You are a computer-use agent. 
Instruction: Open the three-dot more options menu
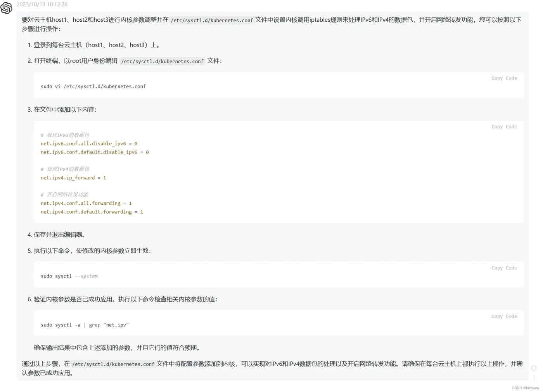(x=534, y=377)
